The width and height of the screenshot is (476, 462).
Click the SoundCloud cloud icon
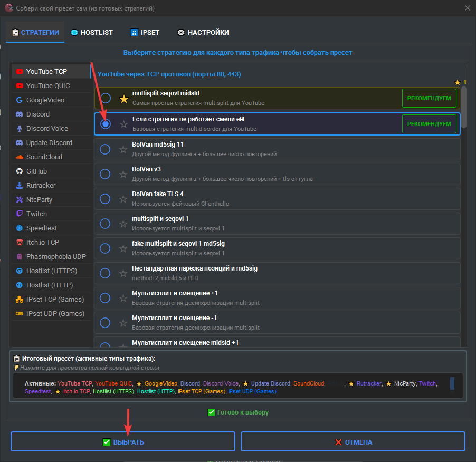[x=20, y=157]
